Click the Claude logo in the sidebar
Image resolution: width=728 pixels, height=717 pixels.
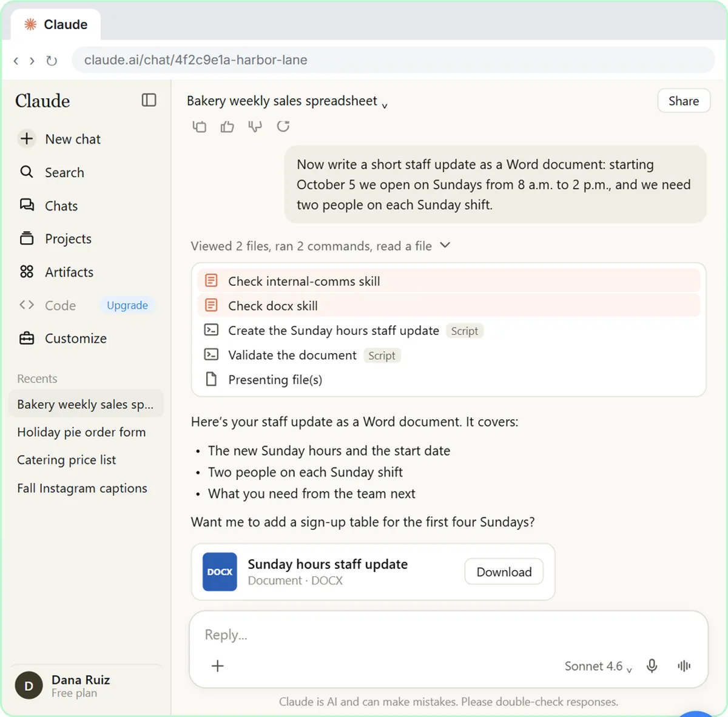click(x=42, y=101)
